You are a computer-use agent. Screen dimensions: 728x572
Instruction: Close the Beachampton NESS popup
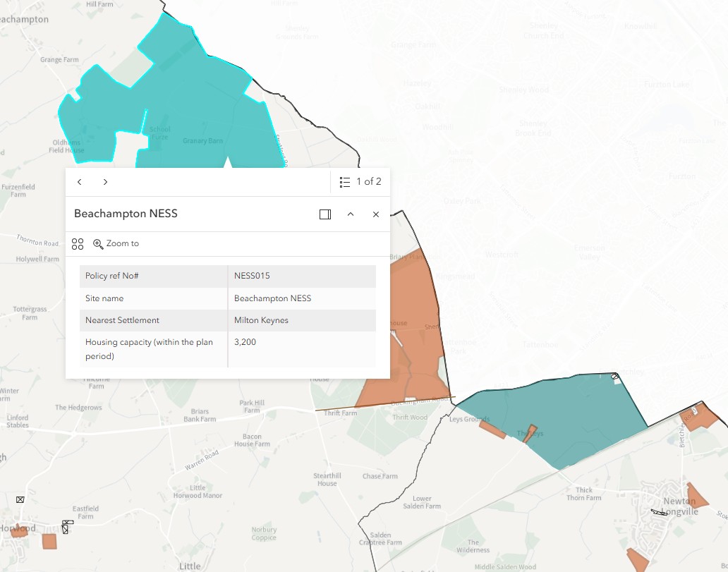pos(376,214)
